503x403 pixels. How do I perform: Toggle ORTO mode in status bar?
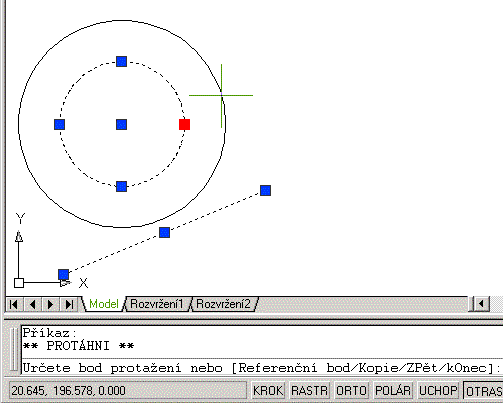[351, 390]
